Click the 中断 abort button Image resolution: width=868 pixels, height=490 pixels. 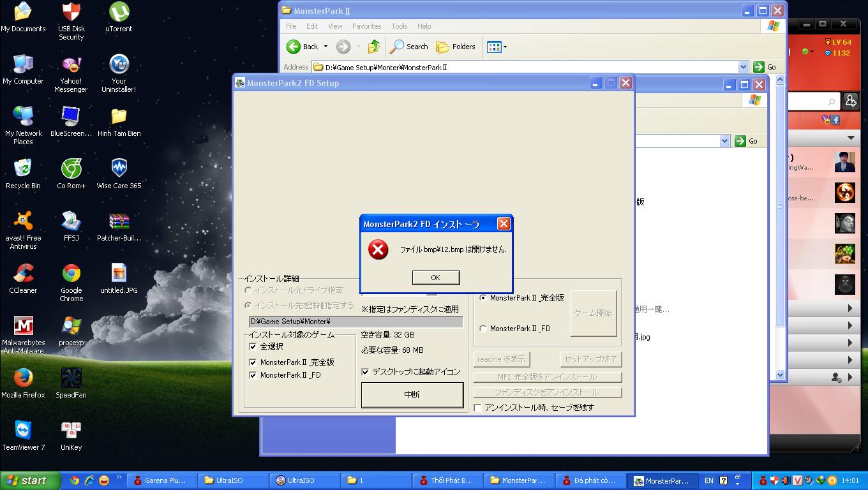[x=412, y=395]
